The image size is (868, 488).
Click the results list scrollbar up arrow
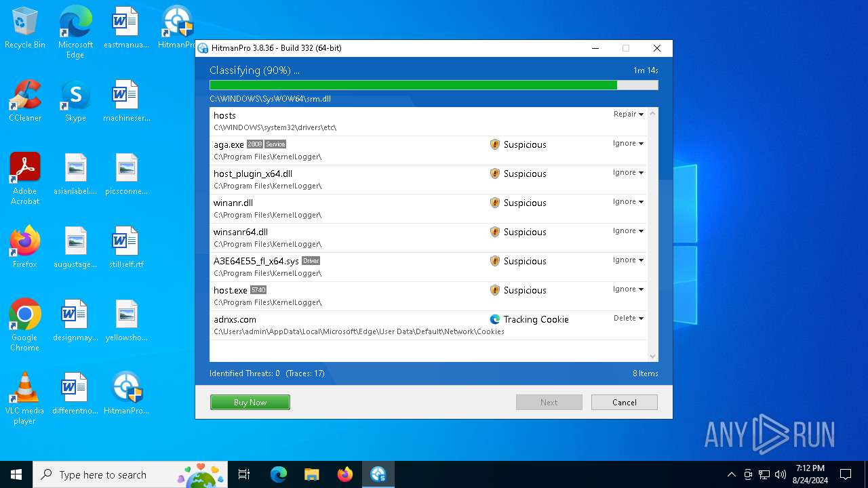point(653,114)
